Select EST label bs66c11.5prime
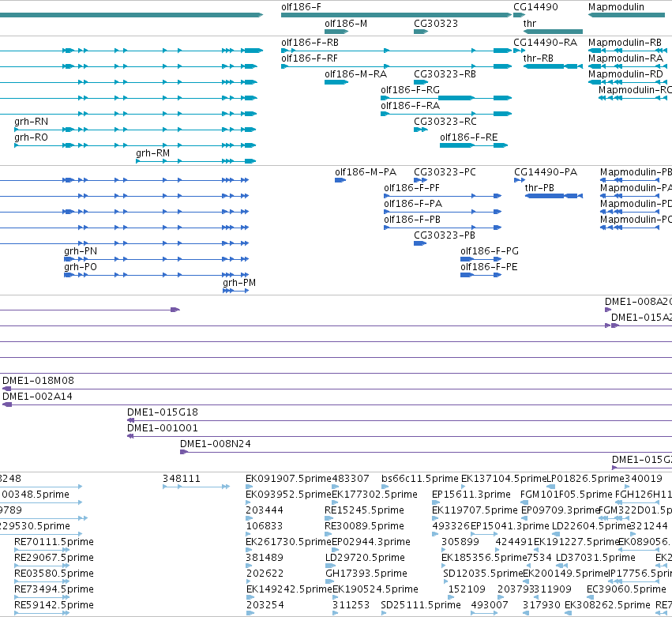The image size is (672, 617). click(x=419, y=479)
